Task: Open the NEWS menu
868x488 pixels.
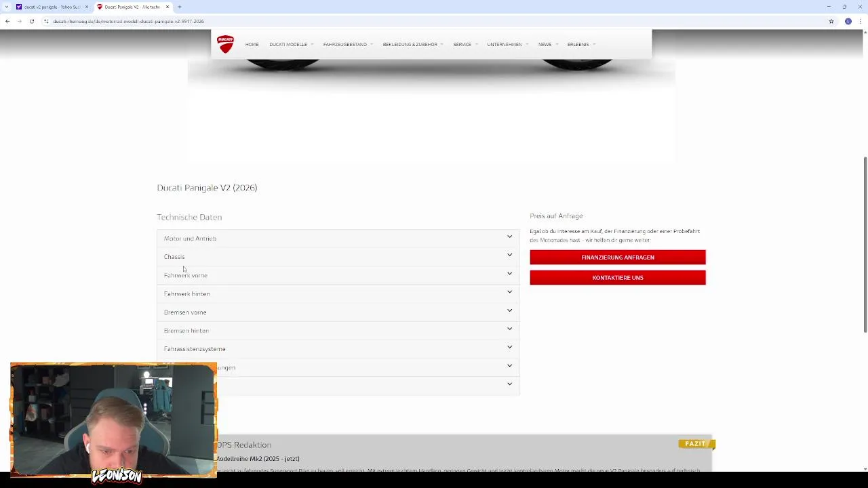Action: point(548,44)
